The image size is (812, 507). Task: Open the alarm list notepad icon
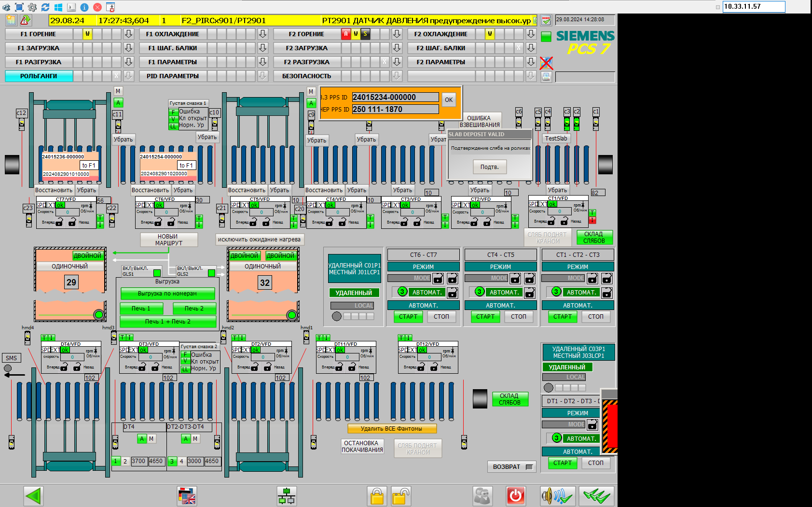pyautogui.click(x=11, y=20)
